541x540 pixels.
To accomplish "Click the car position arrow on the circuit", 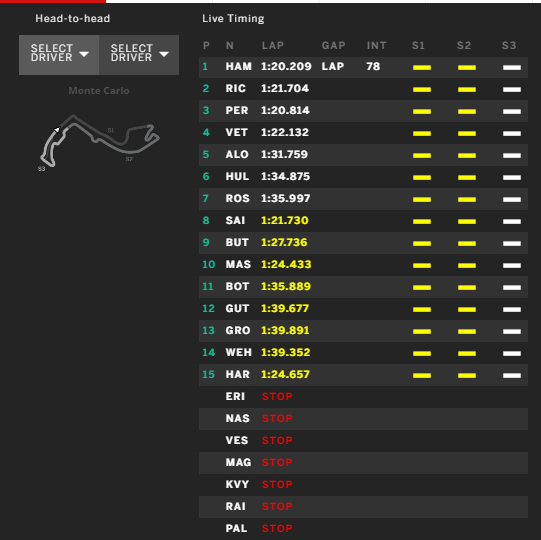I will click(x=57, y=130).
